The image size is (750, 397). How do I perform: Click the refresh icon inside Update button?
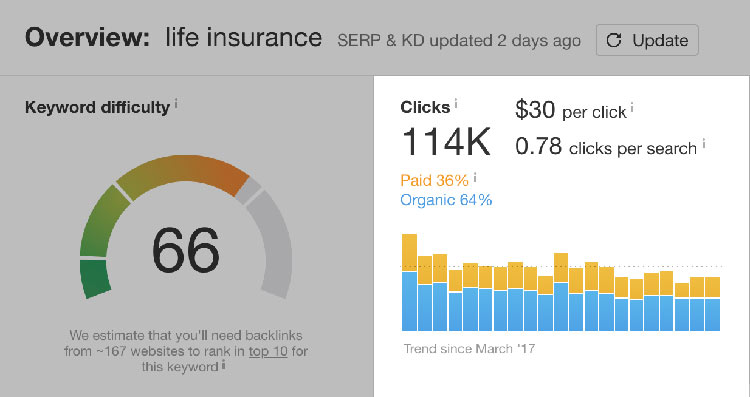pyautogui.click(x=614, y=41)
